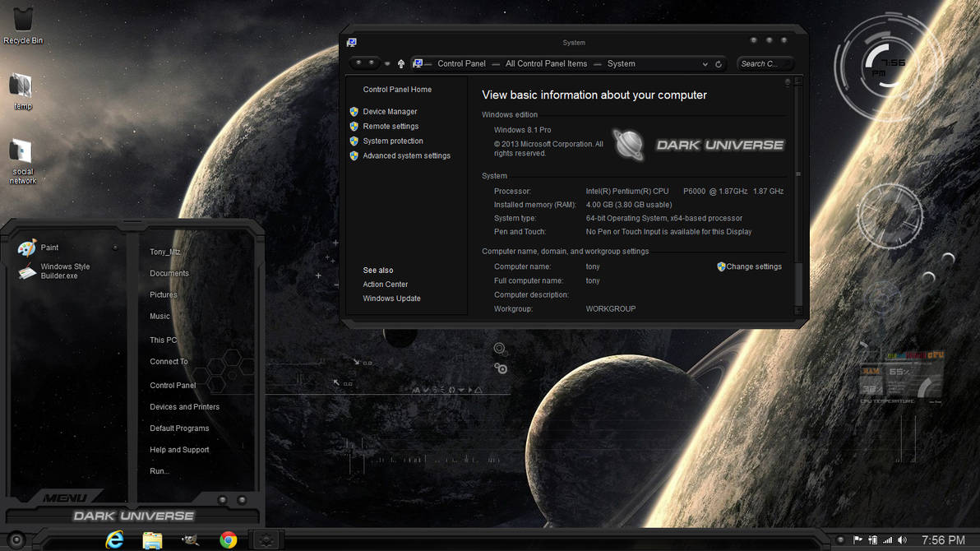Collapse the details pane with the chevron
980x551 pixels.
(787, 81)
